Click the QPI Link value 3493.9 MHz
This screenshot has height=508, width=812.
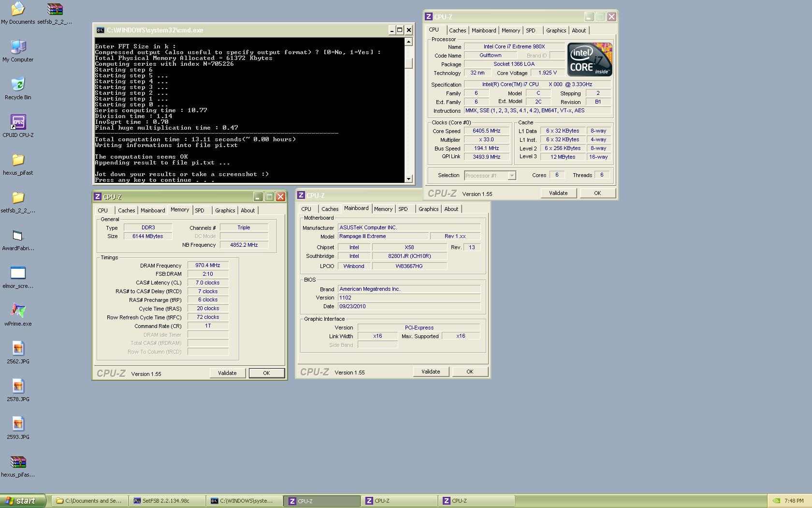[486, 157]
